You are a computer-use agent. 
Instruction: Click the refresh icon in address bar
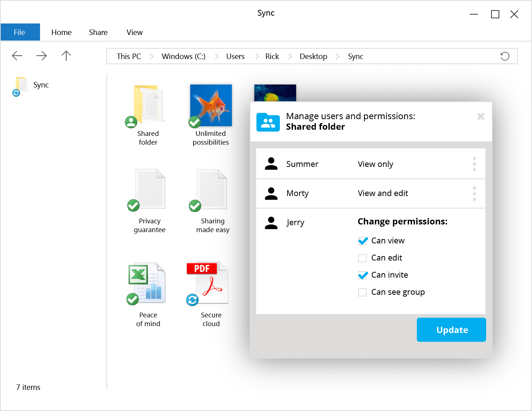click(x=505, y=56)
